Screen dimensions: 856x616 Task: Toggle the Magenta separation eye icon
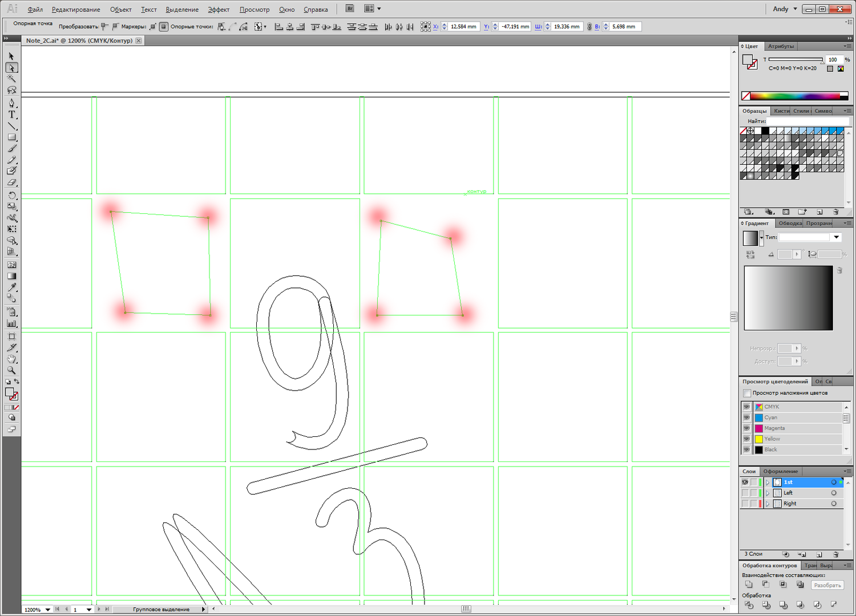point(746,428)
